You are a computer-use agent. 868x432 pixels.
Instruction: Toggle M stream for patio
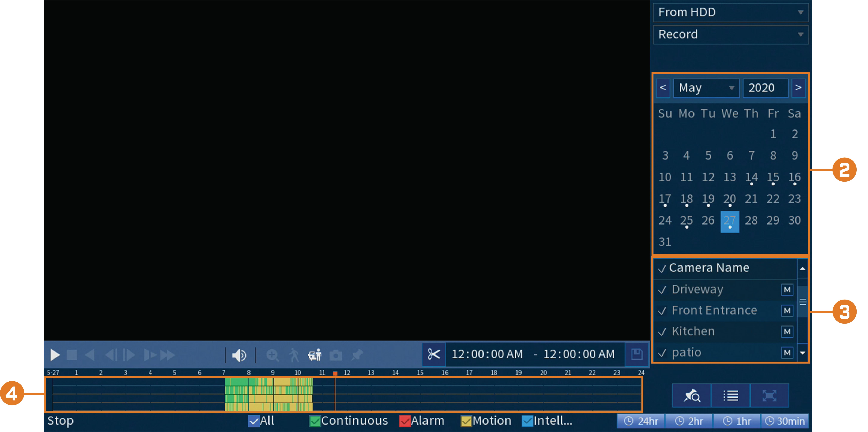[x=787, y=353]
